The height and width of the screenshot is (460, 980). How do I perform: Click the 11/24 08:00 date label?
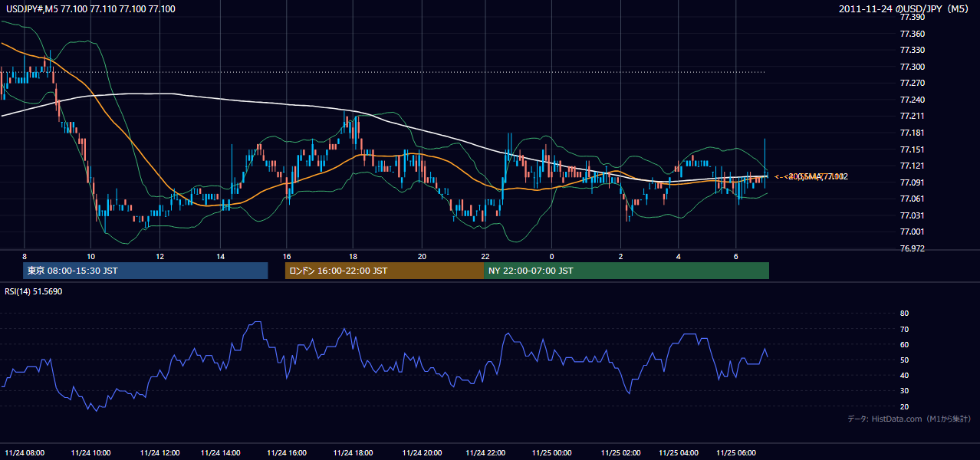click(25, 453)
